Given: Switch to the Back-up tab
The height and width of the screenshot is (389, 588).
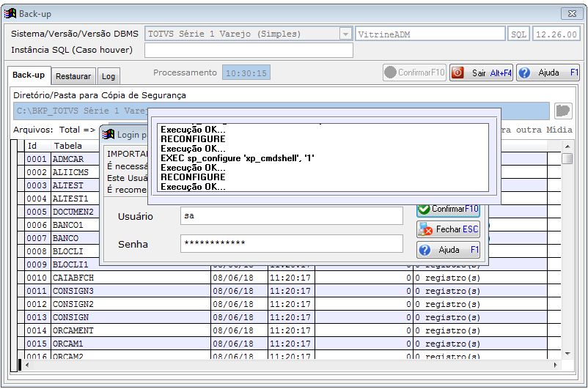Looking at the screenshot, I should [29, 75].
